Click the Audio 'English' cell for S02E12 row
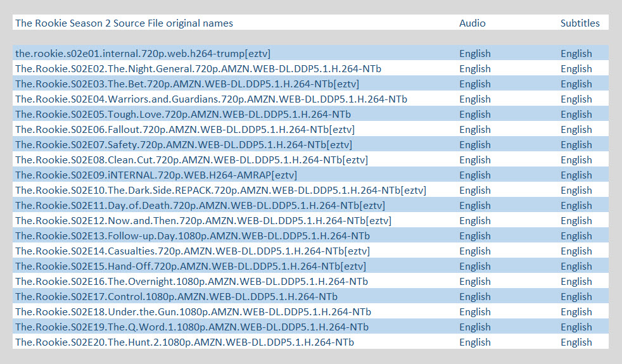The width and height of the screenshot is (622, 364). pyautogui.click(x=475, y=221)
